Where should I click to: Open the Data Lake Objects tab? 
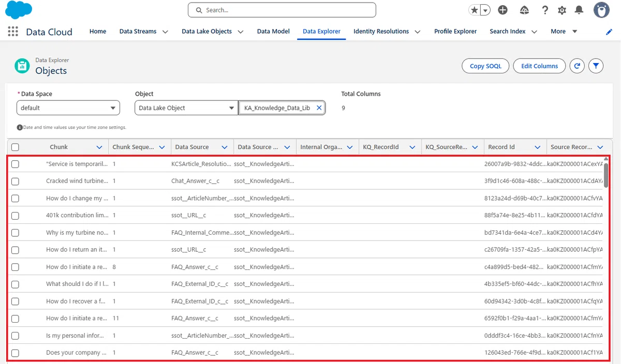point(206,31)
